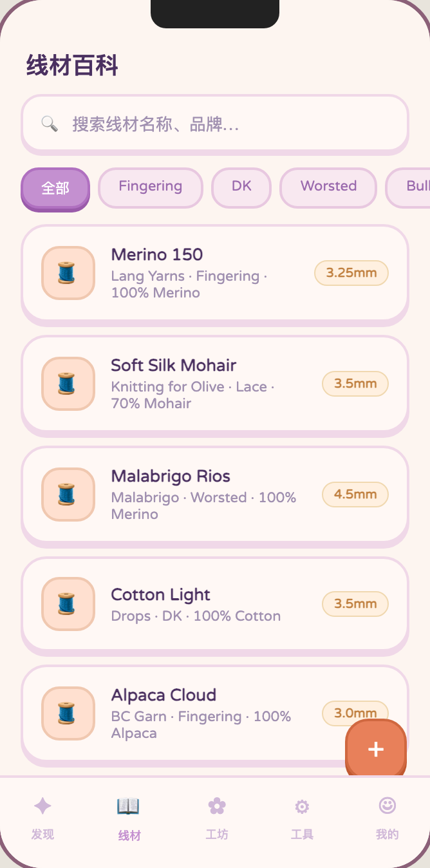Go to the 工坊 flower tab
Viewport: 430px width, 868px height.
[x=217, y=818]
